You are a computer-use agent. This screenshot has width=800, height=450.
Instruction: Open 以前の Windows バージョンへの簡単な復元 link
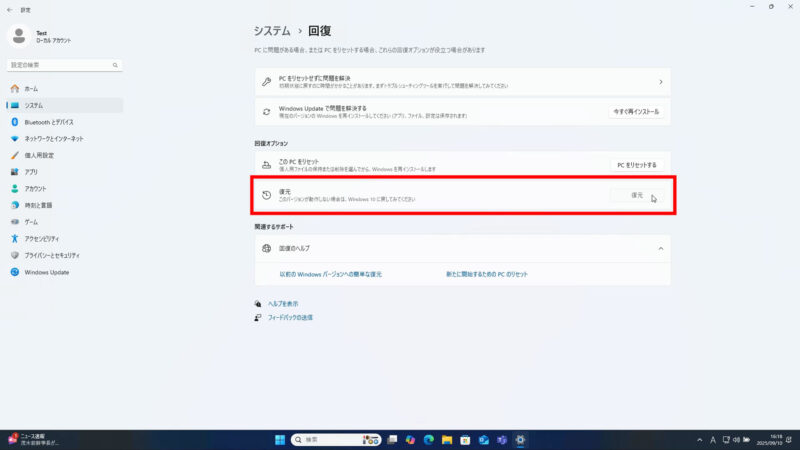coord(330,273)
